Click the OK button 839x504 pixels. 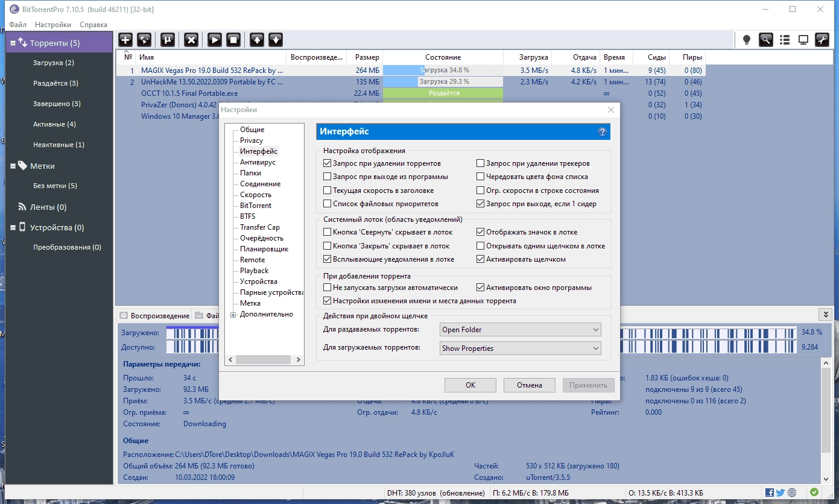470,385
